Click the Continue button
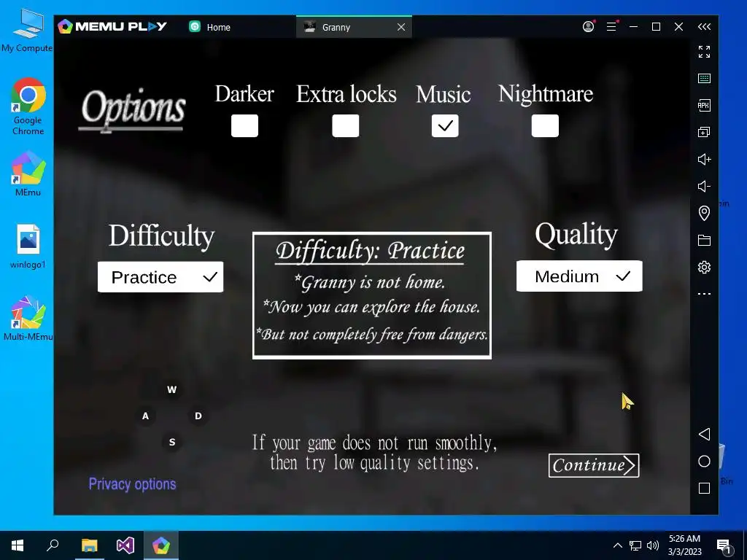The width and height of the screenshot is (747, 560). [594, 465]
